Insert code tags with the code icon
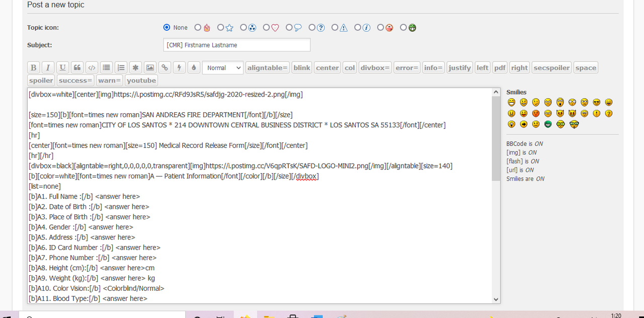The height and width of the screenshot is (318, 644). pos(92,68)
